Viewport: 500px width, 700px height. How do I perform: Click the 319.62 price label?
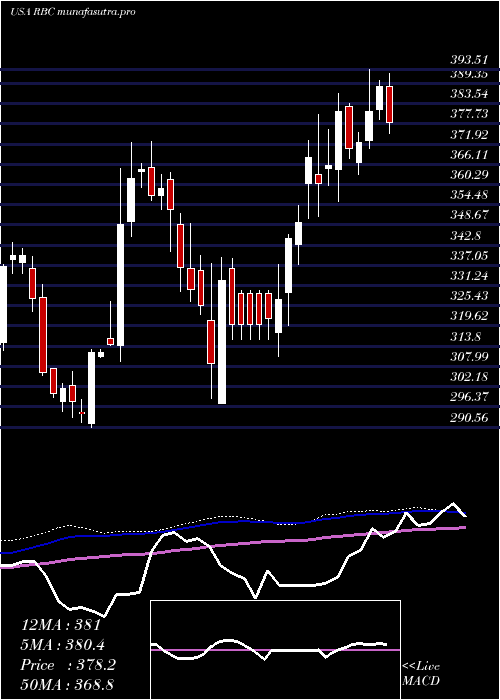pos(469,316)
